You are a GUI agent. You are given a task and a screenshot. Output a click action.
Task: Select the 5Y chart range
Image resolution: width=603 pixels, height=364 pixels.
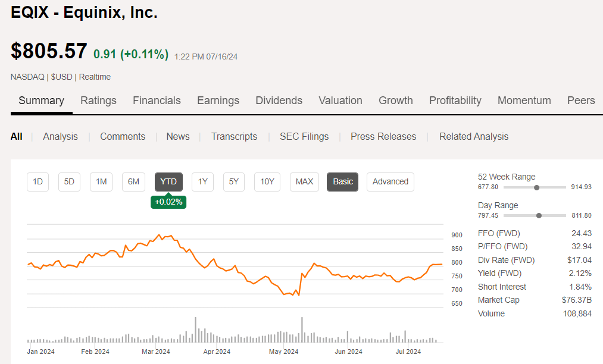pos(233,182)
